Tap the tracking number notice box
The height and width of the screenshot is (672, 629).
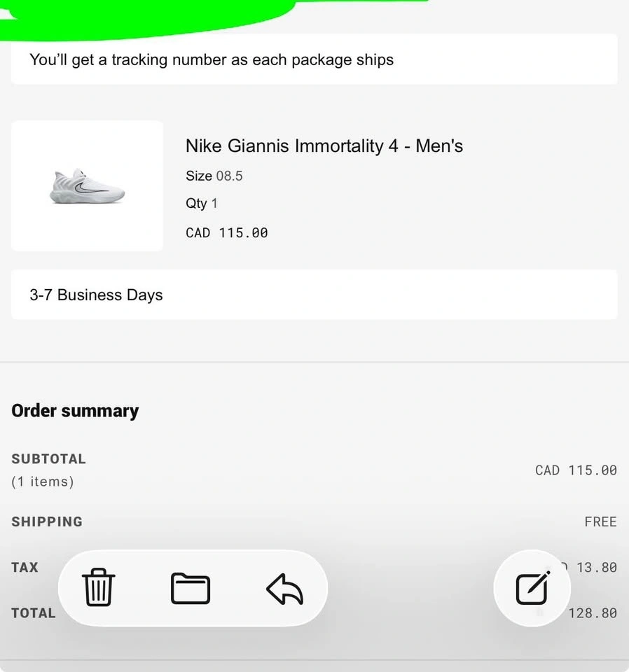[314, 59]
